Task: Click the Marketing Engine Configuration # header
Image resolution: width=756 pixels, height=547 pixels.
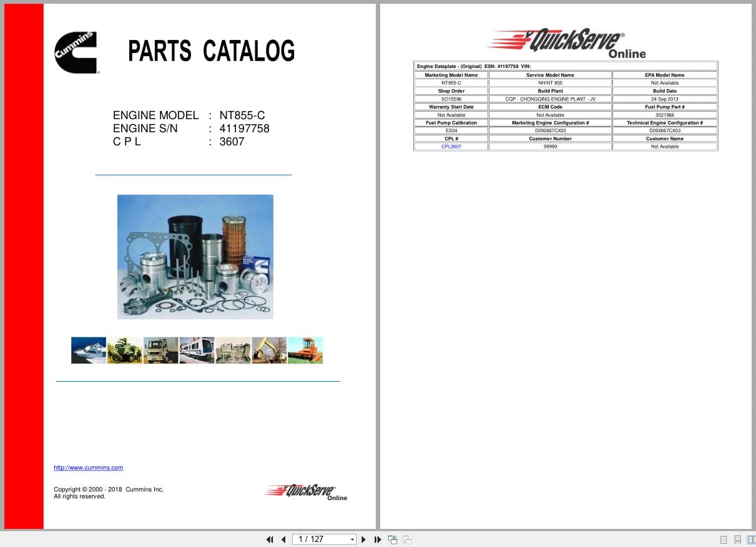Action: pos(550,123)
